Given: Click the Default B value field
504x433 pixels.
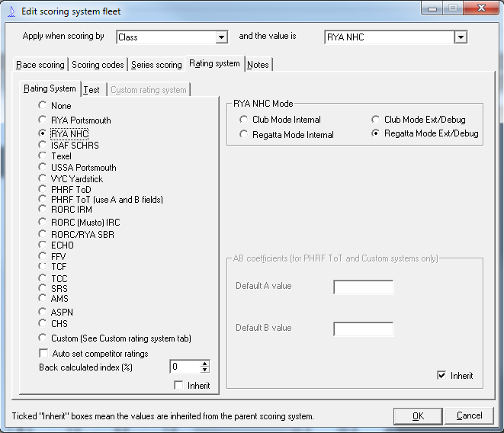Looking at the screenshot, I should coord(363,329).
